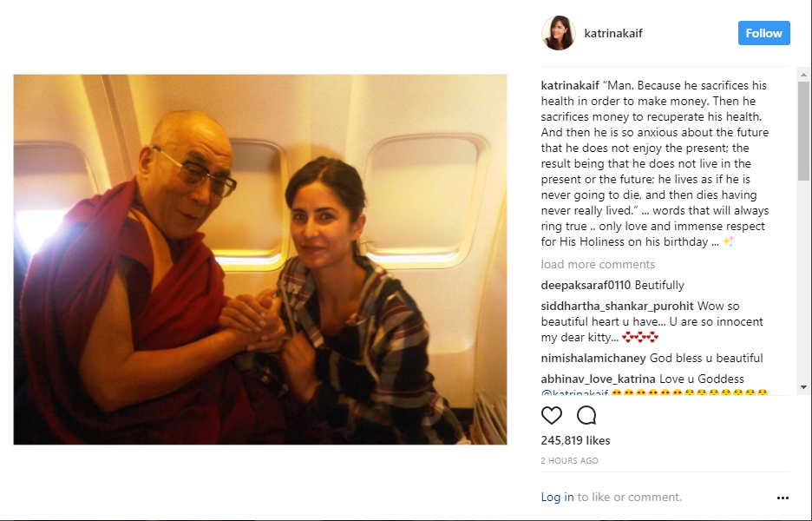The width and height of the screenshot is (812, 521).
Task: Open katrinakaif username in the post header
Action: [613, 33]
